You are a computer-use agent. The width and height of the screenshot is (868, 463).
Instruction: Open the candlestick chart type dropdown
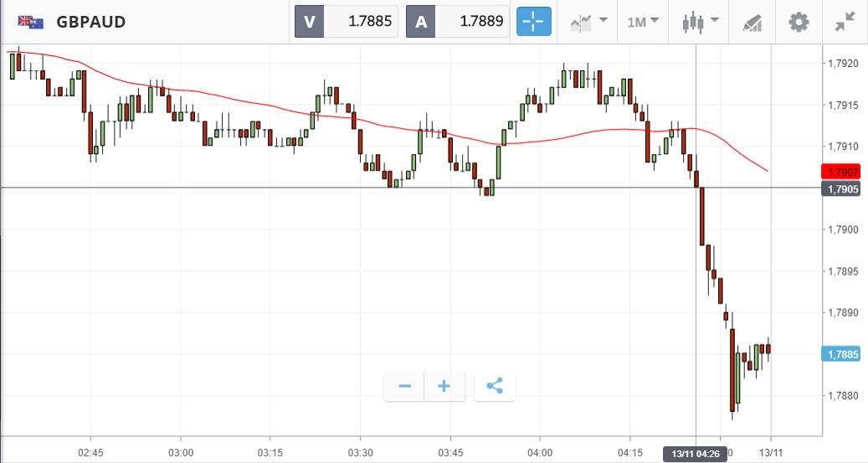point(701,23)
